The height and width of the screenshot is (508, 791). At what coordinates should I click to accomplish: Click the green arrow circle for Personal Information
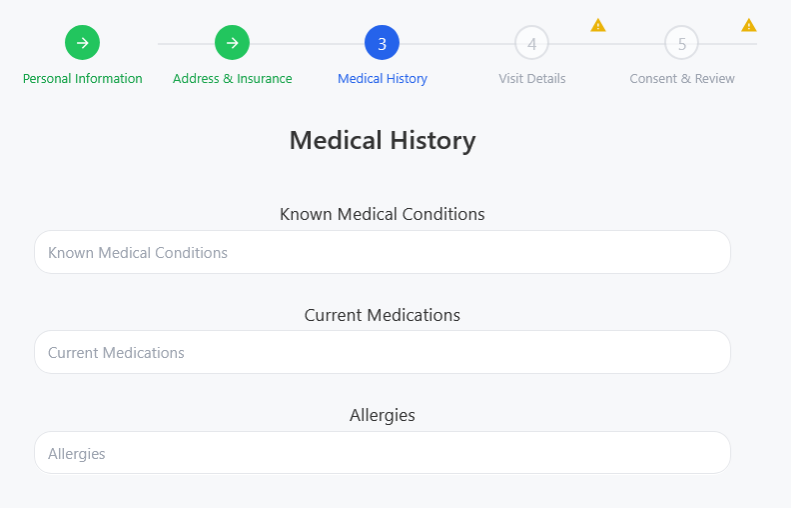pyautogui.click(x=82, y=43)
